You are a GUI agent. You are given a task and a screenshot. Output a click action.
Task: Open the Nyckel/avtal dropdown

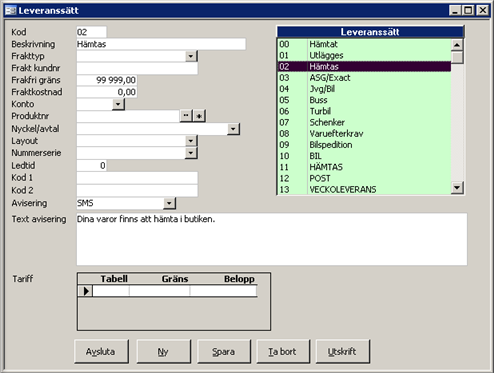(x=233, y=129)
